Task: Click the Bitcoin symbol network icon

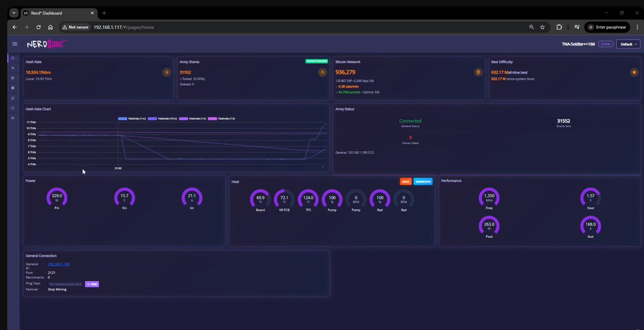Action: click(478, 72)
